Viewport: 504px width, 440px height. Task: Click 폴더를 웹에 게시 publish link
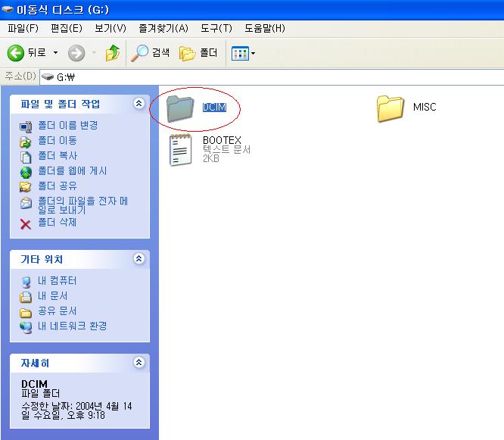tap(73, 171)
